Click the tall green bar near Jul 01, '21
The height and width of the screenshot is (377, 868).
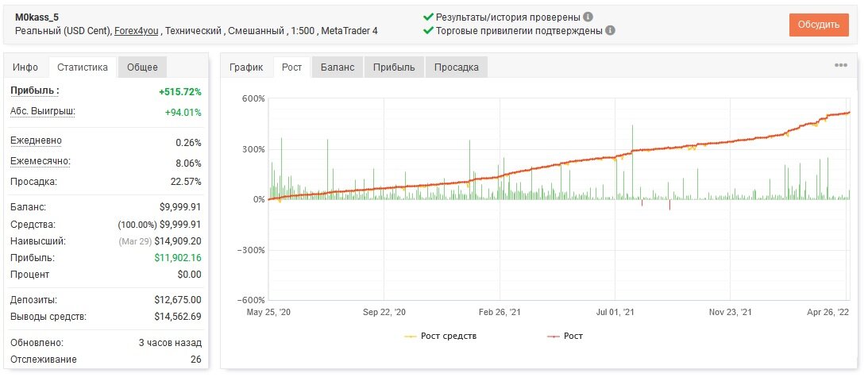coord(632,162)
